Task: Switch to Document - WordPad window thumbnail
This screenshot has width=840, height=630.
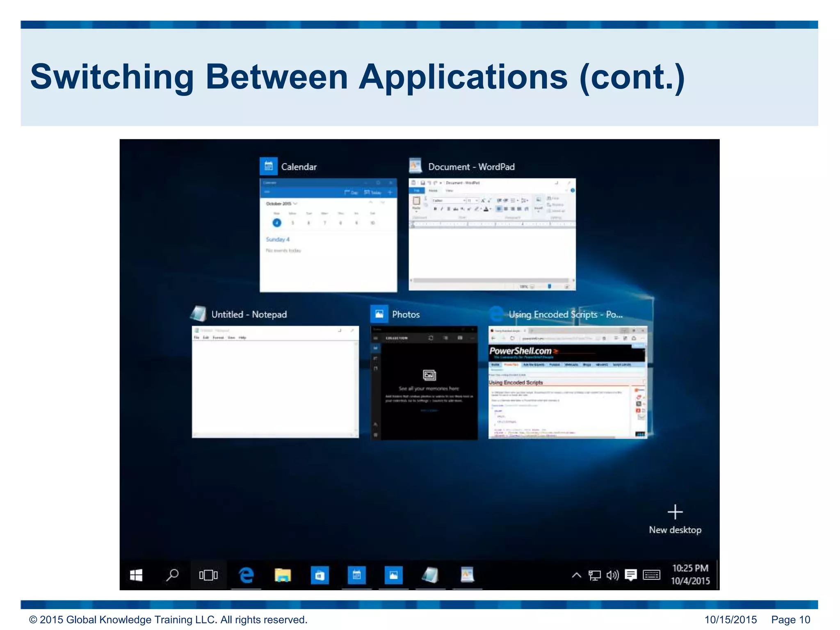Action: click(x=492, y=234)
